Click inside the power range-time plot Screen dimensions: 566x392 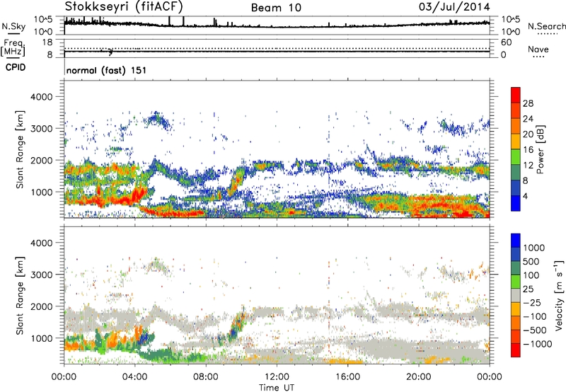pyautogui.click(x=277, y=149)
